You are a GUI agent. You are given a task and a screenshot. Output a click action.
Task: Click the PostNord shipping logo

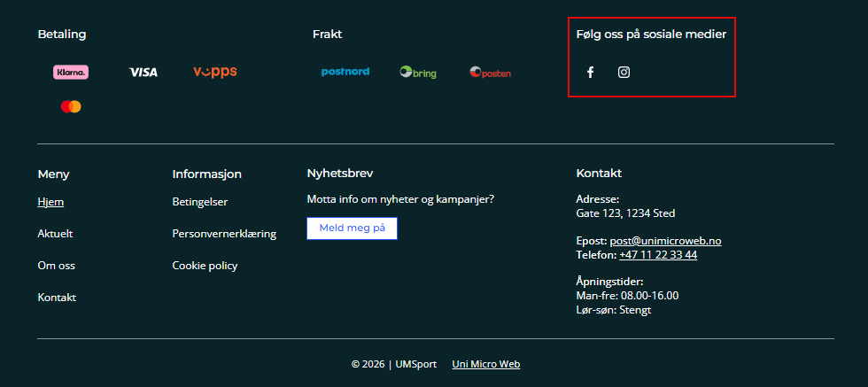tap(345, 72)
